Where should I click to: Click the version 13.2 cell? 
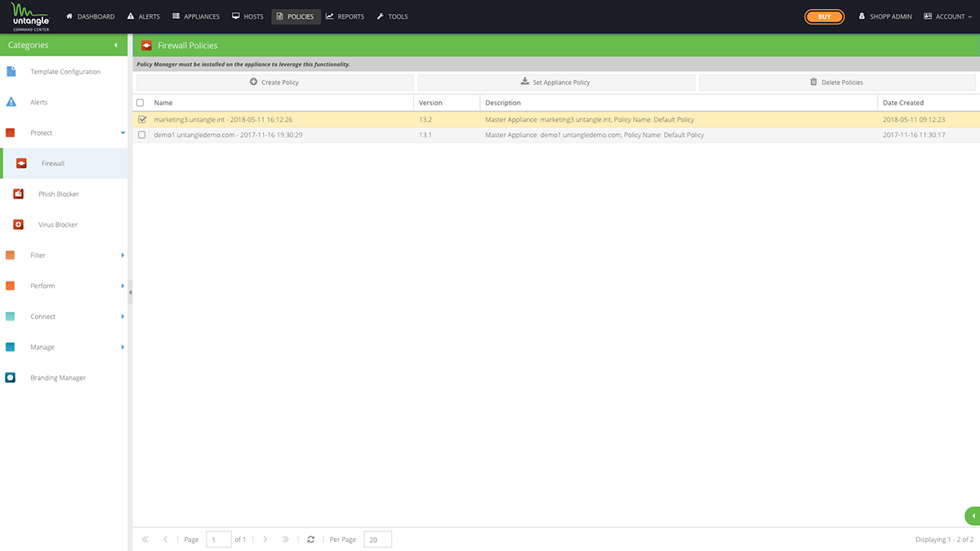click(x=425, y=119)
